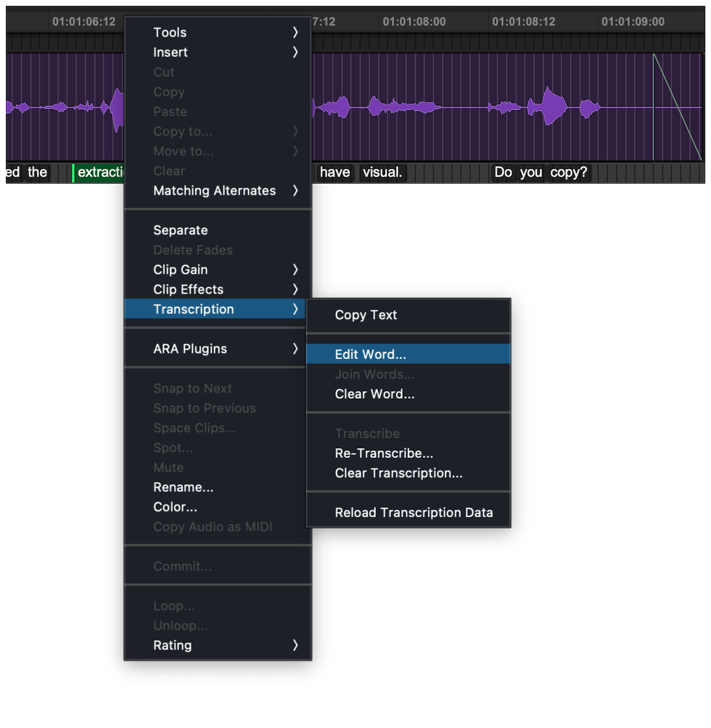Click Clear Word... option
This screenshot has width=711, height=728.
pos(374,394)
